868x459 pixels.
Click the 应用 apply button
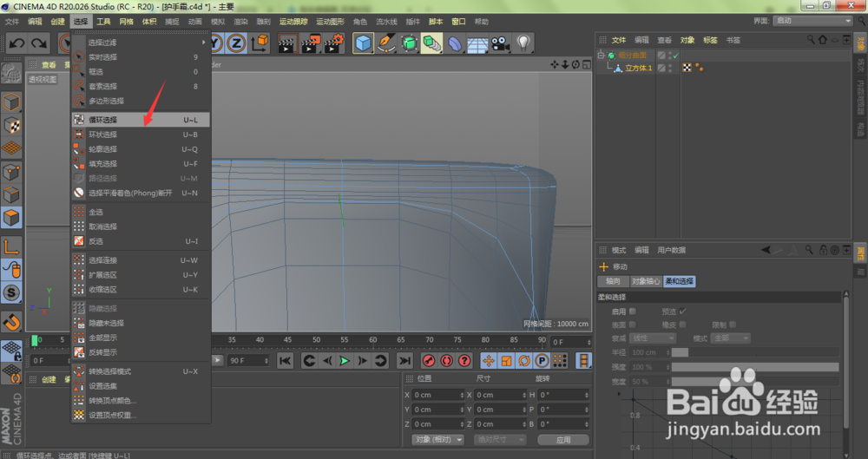(x=565, y=440)
